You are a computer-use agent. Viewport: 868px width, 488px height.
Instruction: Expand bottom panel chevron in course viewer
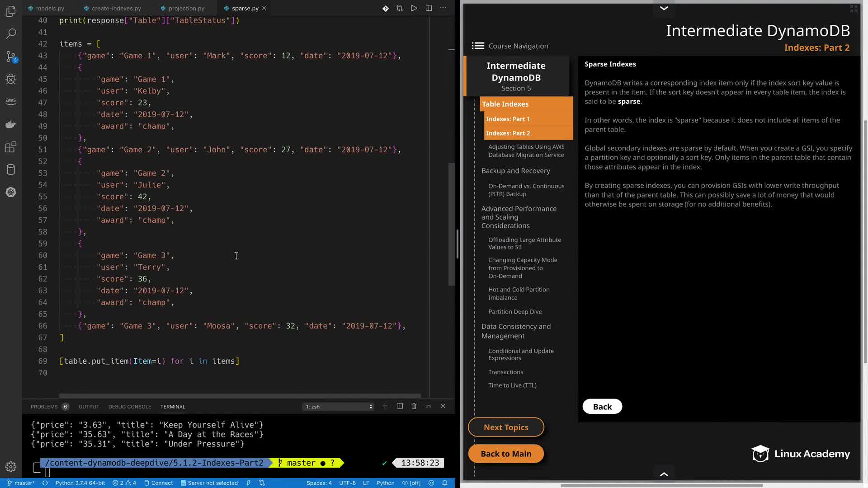coord(664,474)
